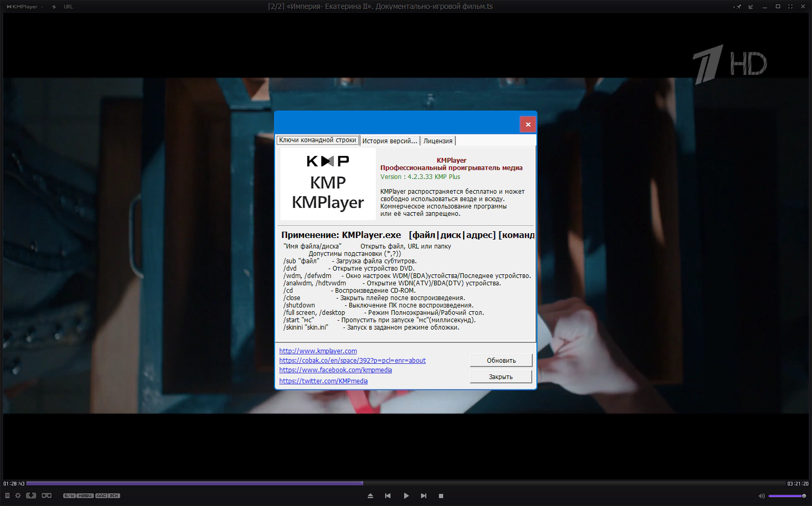Activate the VR goggles icon

tap(47, 495)
